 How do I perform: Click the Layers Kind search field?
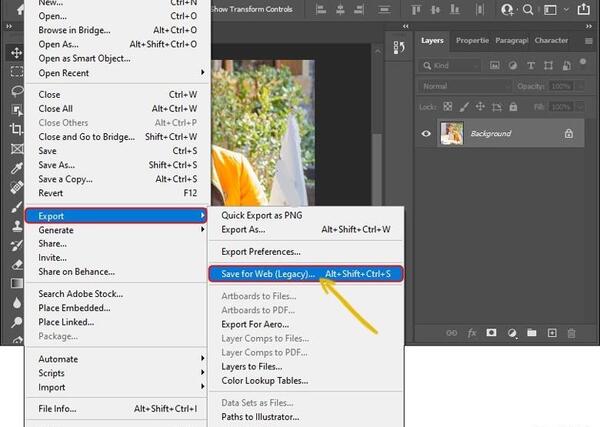coord(450,66)
